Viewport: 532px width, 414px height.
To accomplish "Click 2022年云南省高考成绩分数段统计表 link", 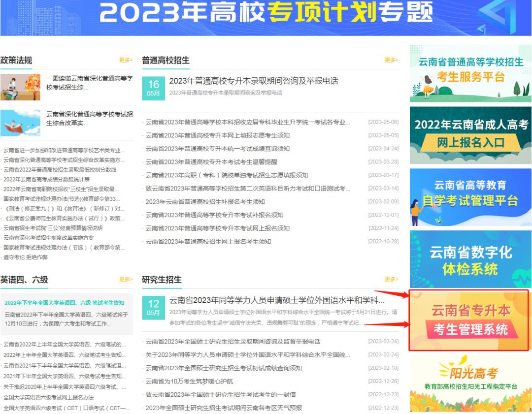I will tap(47, 179).
